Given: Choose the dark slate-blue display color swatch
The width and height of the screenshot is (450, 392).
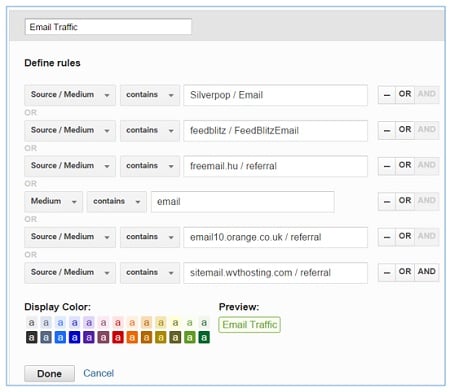Looking at the screenshot, I should pyautogui.click(x=46, y=337).
